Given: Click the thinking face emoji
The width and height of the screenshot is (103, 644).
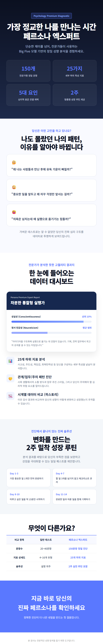Looking at the screenshot, I should click(14, 163).
